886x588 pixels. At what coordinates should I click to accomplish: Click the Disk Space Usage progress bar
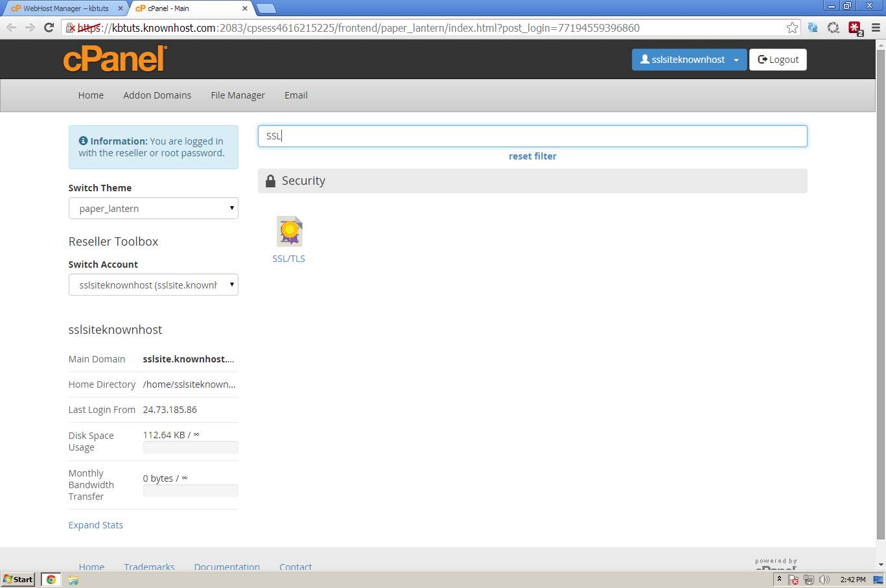(x=191, y=447)
